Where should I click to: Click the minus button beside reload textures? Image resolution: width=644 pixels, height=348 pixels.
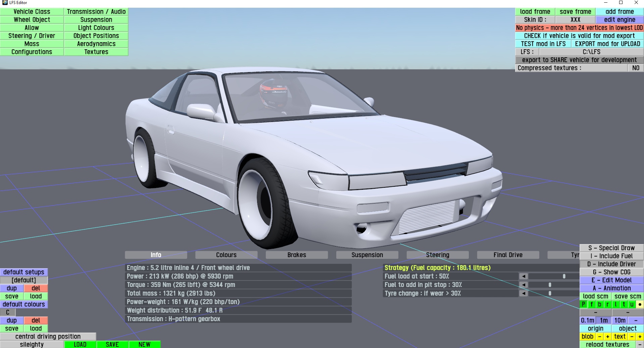pos(640,345)
